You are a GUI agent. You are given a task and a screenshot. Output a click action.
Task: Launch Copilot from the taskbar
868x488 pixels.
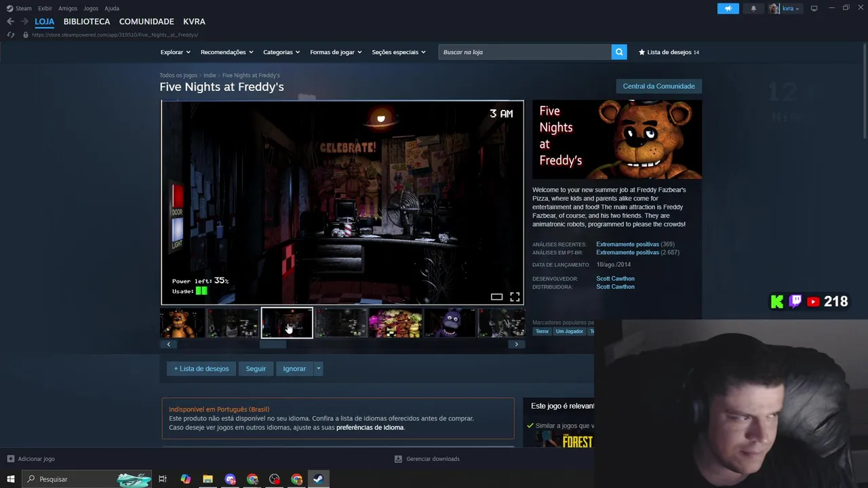(x=185, y=479)
